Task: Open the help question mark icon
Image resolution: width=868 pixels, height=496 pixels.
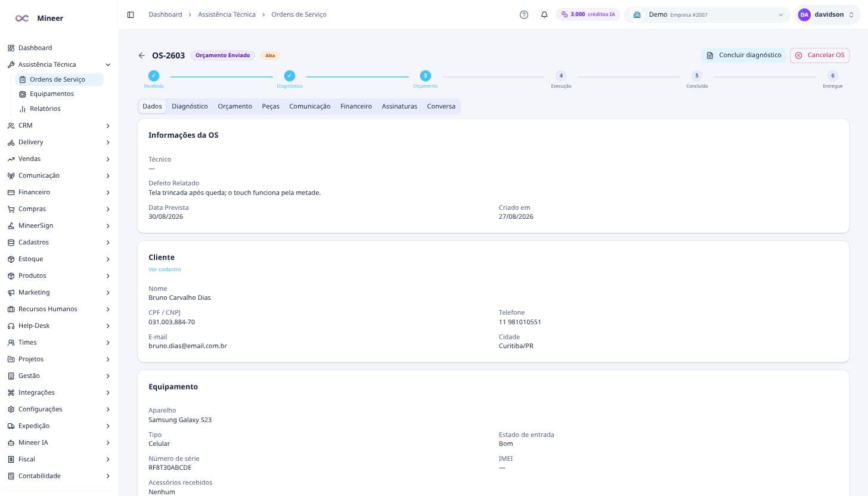Action: pyautogui.click(x=524, y=15)
